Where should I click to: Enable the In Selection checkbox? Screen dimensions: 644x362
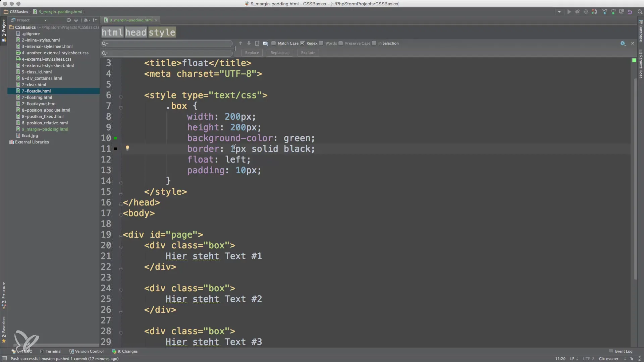point(374,43)
